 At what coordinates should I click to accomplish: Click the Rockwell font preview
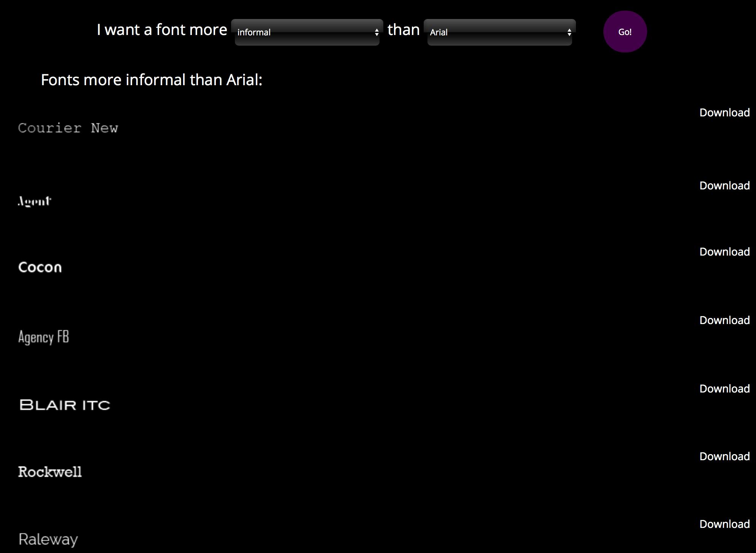point(50,472)
